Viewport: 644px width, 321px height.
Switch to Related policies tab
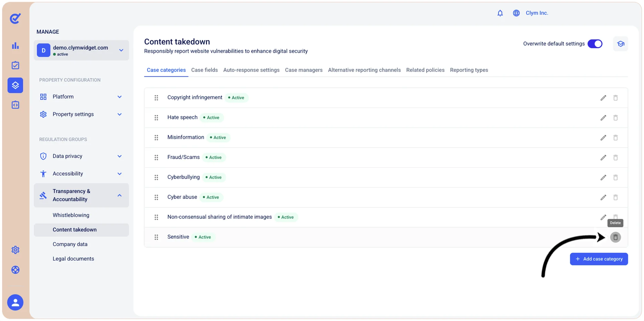tap(425, 70)
